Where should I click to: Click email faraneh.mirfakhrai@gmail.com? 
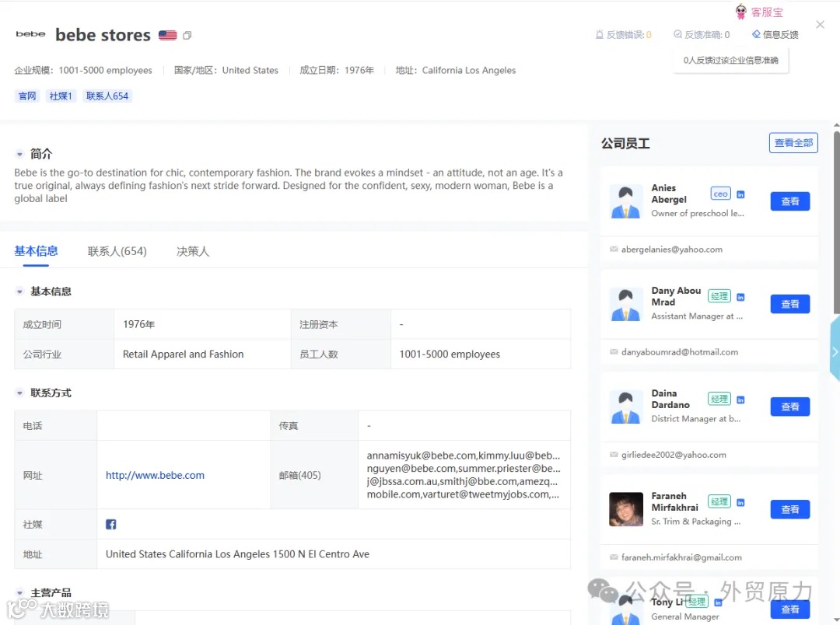[681, 557]
